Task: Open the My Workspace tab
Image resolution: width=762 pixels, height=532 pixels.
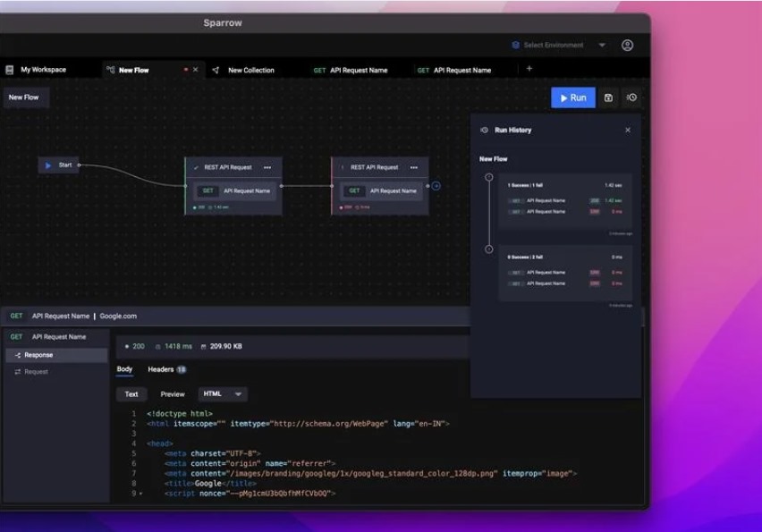Action: [x=43, y=70]
